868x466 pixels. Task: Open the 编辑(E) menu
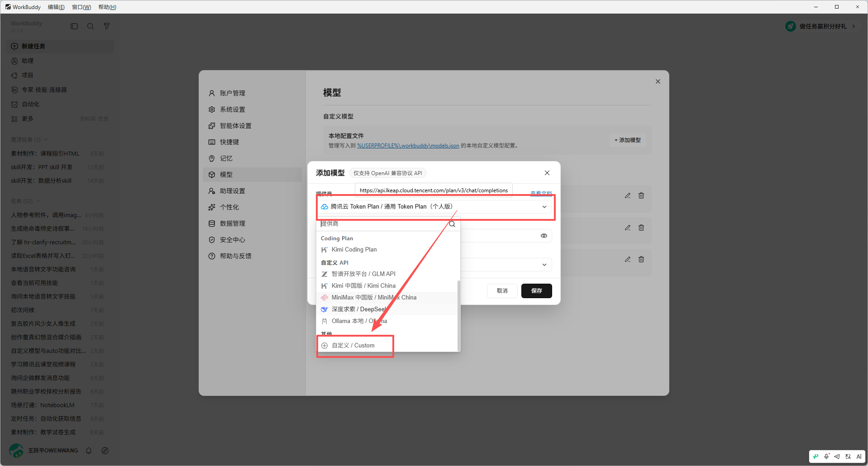[x=56, y=7]
